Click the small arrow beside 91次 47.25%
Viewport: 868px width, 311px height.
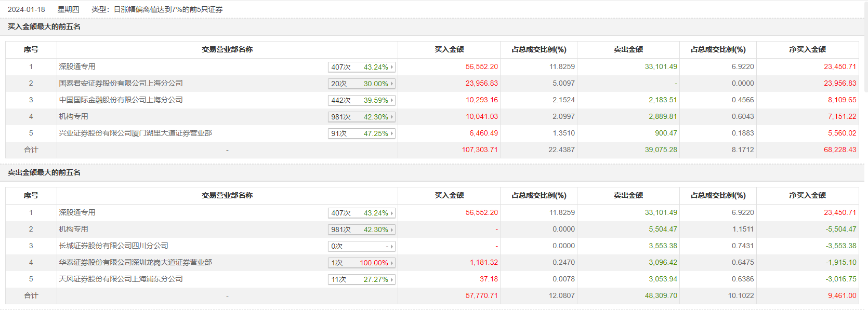392,133
